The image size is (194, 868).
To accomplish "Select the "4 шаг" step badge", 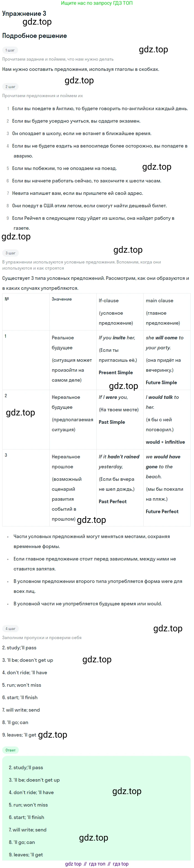I will click(x=10, y=628).
